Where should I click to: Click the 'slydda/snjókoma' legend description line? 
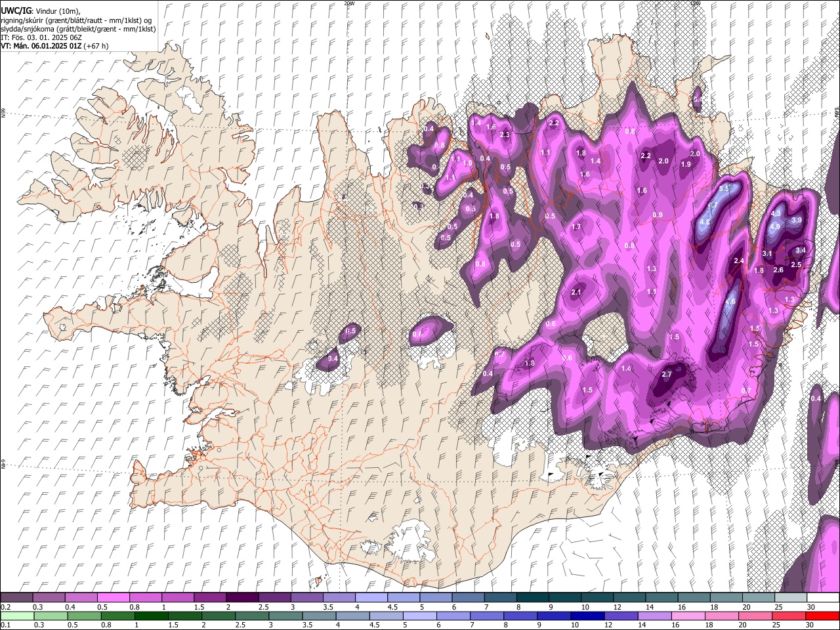click(78, 29)
